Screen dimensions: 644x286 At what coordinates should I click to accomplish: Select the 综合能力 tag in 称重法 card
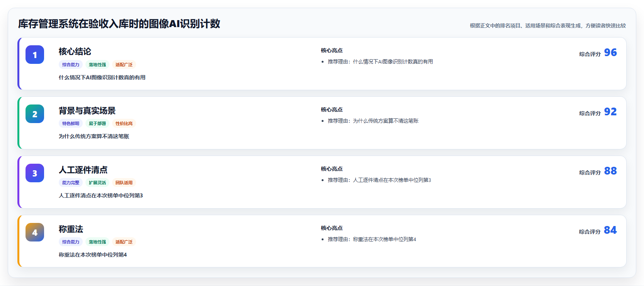coord(71,242)
